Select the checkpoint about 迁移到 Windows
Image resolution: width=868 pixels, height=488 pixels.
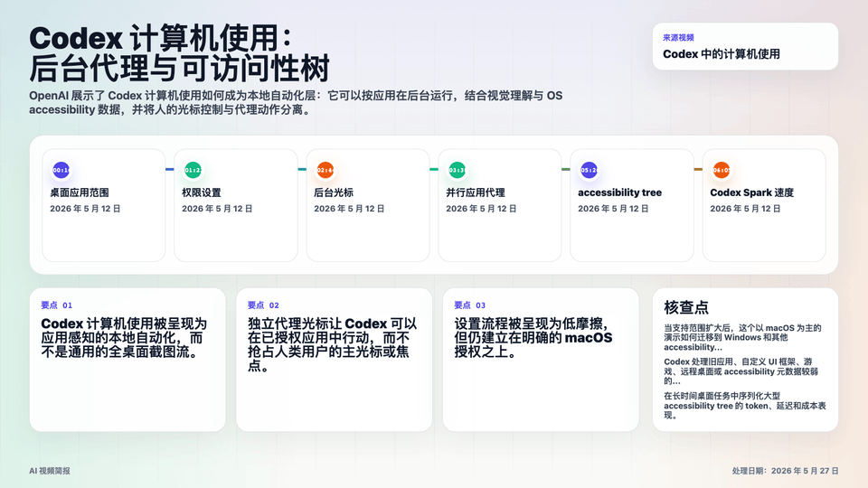(x=742, y=337)
